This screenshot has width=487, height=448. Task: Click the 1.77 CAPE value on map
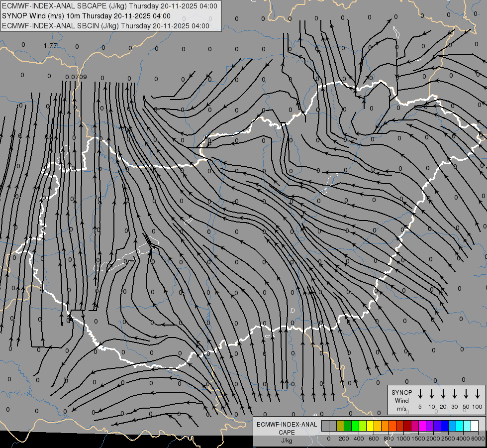click(50, 46)
